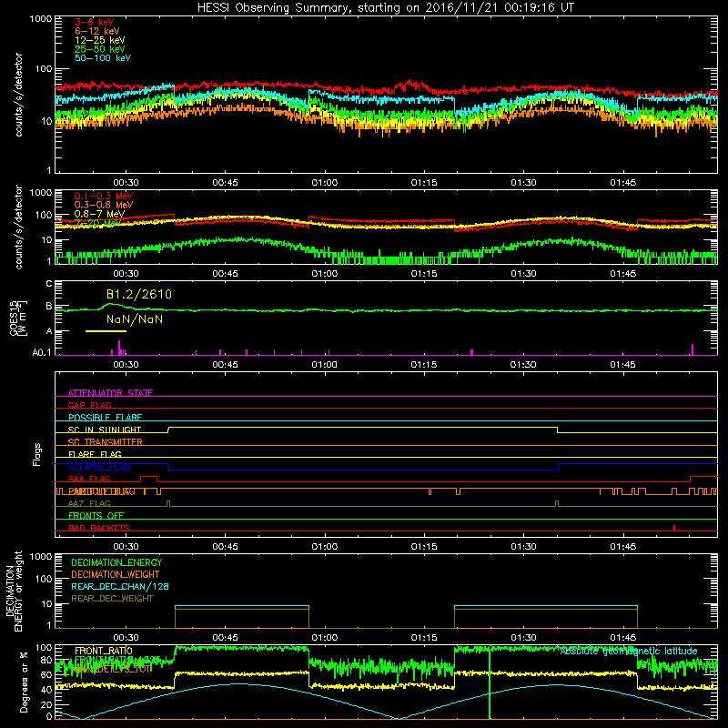
Task: Click the green vertical spike in bottom panel
Action: coord(490,682)
